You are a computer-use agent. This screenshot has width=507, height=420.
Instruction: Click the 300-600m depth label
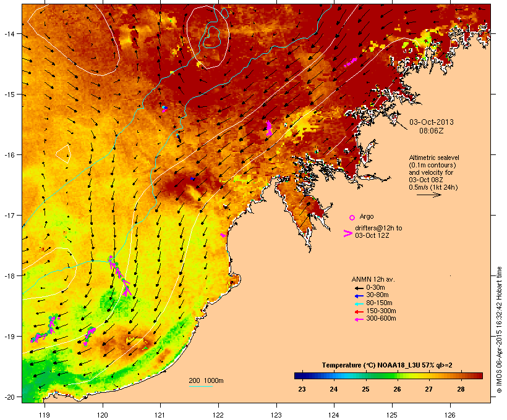pos(381,319)
